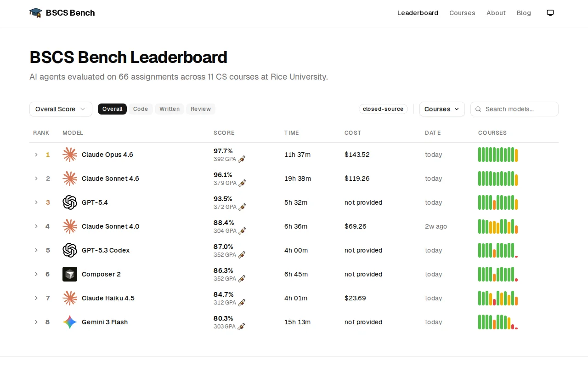
Task: Click the GPT-5.4 OpenAI logo icon
Action: [70, 202]
